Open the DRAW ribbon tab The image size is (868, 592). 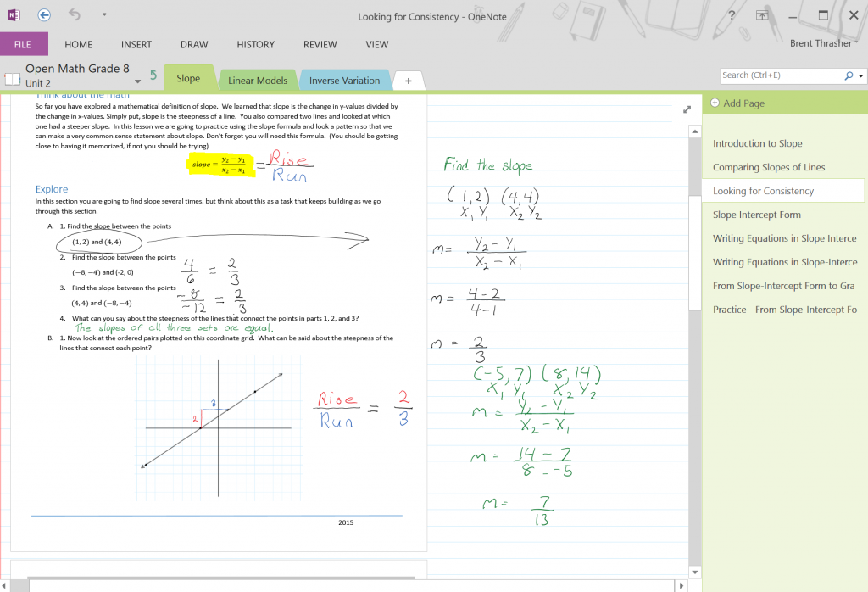pyautogui.click(x=194, y=44)
